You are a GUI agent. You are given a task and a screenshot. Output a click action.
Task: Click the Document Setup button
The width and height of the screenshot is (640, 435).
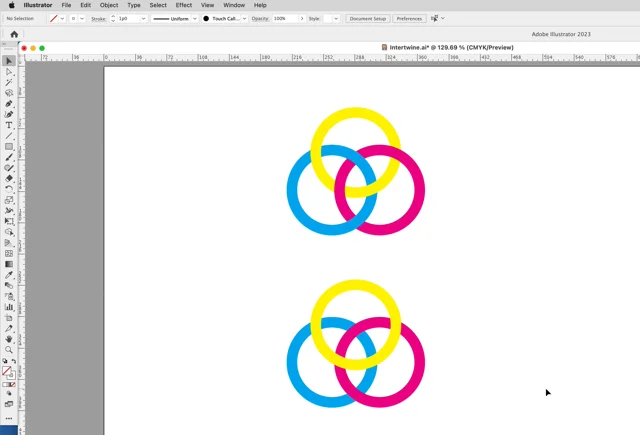[x=368, y=19]
